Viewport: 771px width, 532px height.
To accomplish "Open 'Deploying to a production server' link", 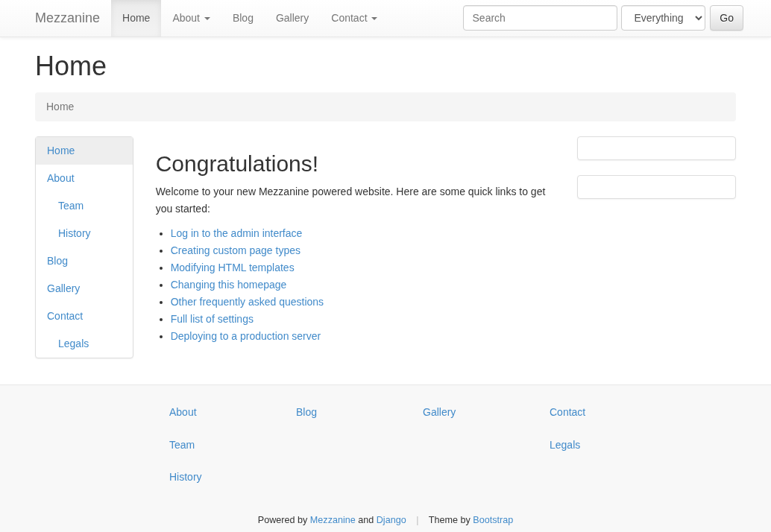I will pos(245,336).
